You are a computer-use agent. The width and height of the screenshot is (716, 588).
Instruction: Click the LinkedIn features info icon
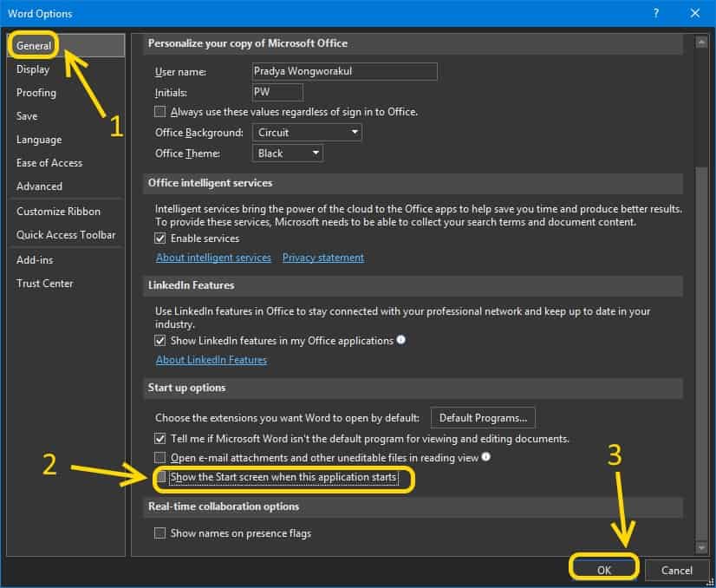(401, 340)
